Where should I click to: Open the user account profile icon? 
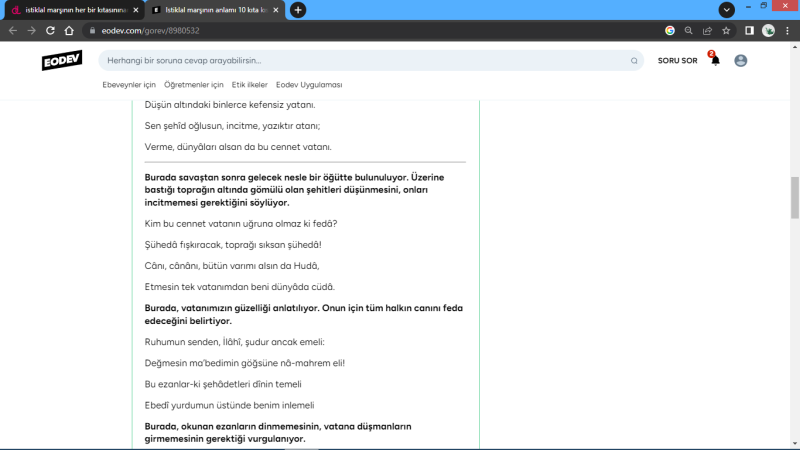[x=740, y=60]
